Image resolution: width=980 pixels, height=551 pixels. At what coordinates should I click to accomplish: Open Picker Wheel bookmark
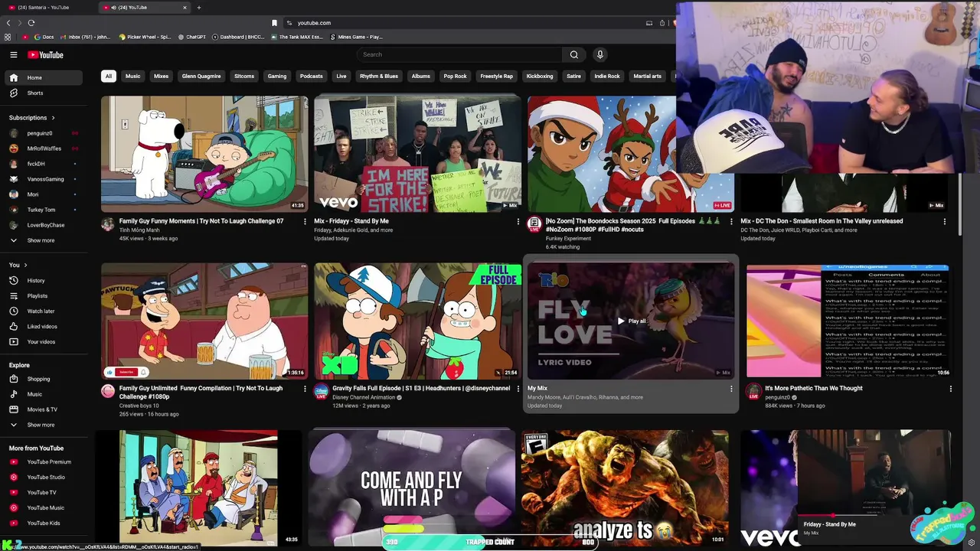[x=145, y=37]
